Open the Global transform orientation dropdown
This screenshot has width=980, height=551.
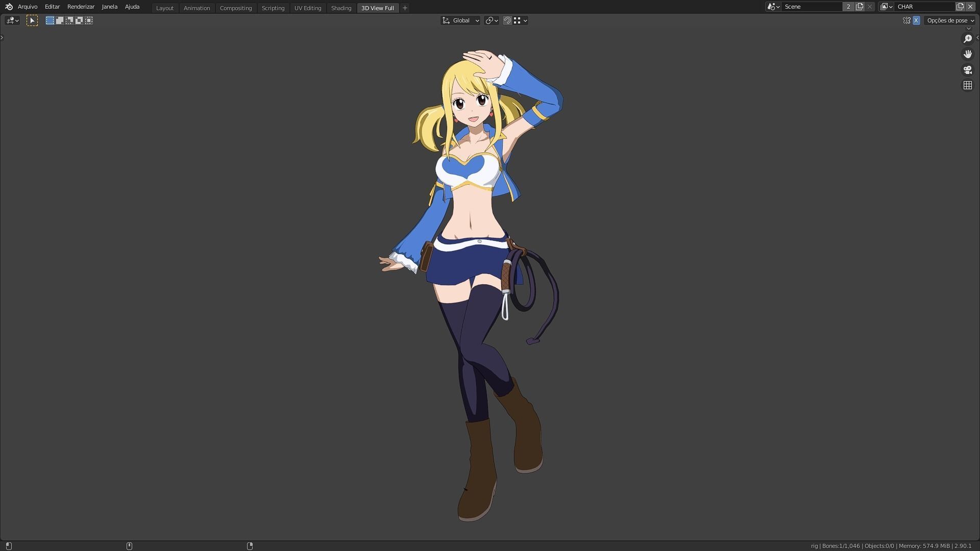point(460,20)
